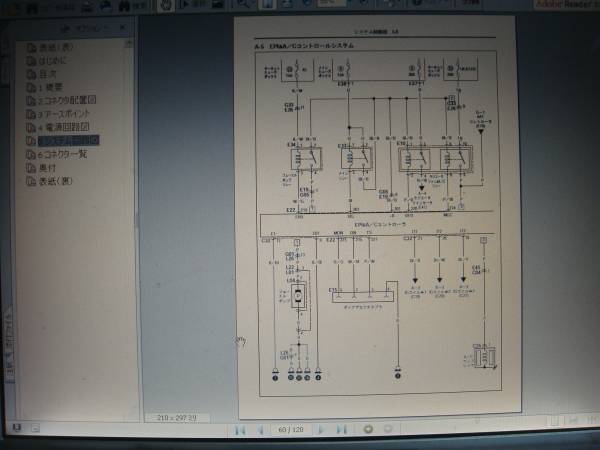Click the Zoom In magnifier tool

click(x=244, y=4)
